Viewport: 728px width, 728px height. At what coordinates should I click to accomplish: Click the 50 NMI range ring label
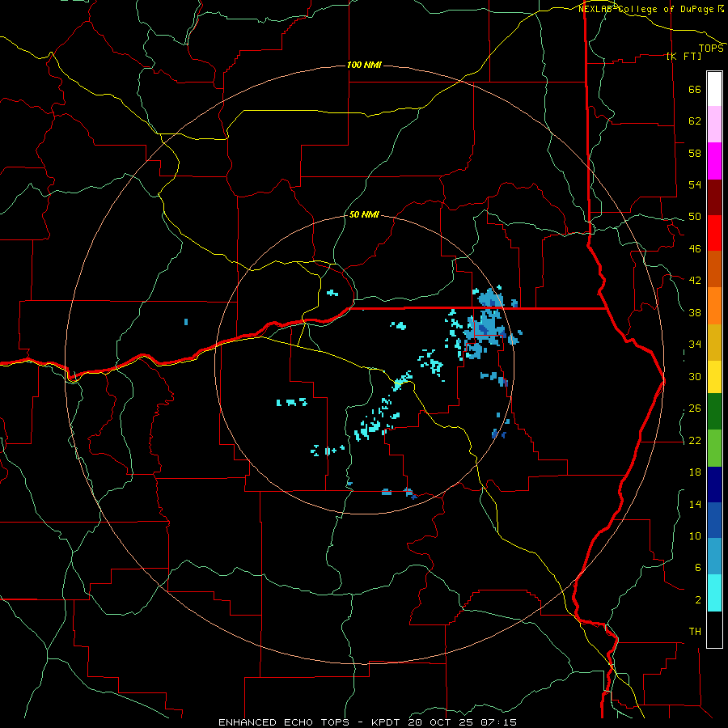coord(364,215)
